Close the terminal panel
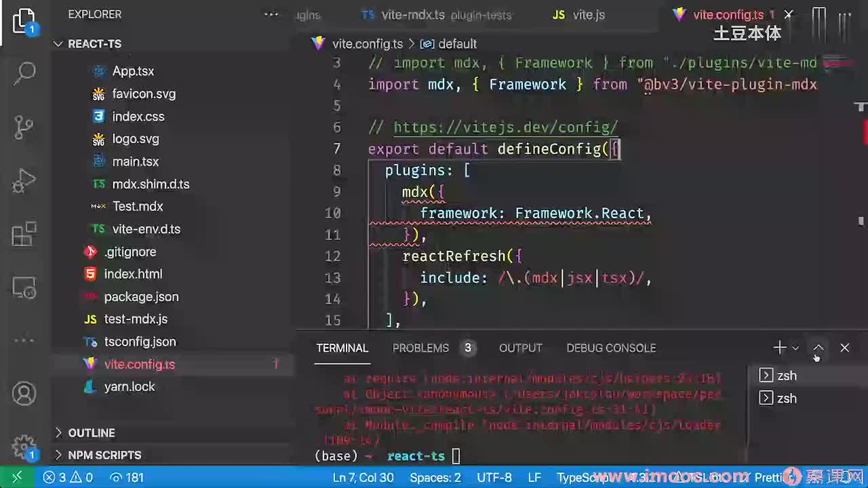This screenshot has width=868, height=488. (844, 348)
